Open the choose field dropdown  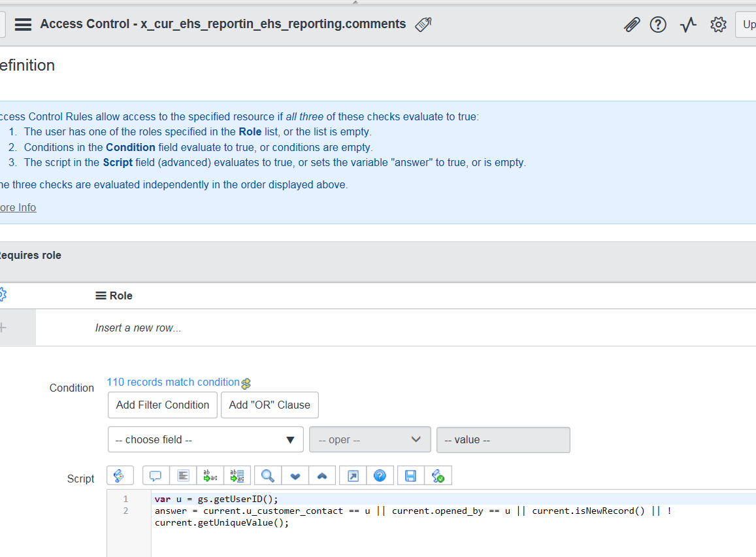pyautogui.click(x=205, y=439)
